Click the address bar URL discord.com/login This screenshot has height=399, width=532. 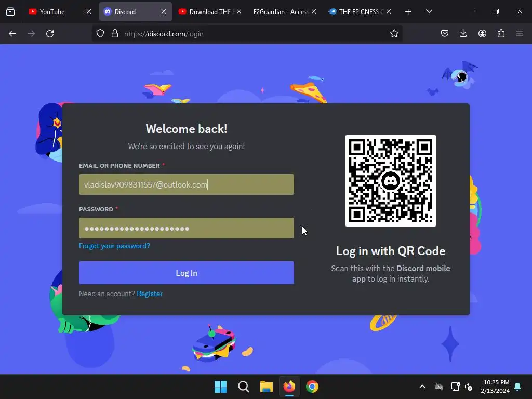164,34
